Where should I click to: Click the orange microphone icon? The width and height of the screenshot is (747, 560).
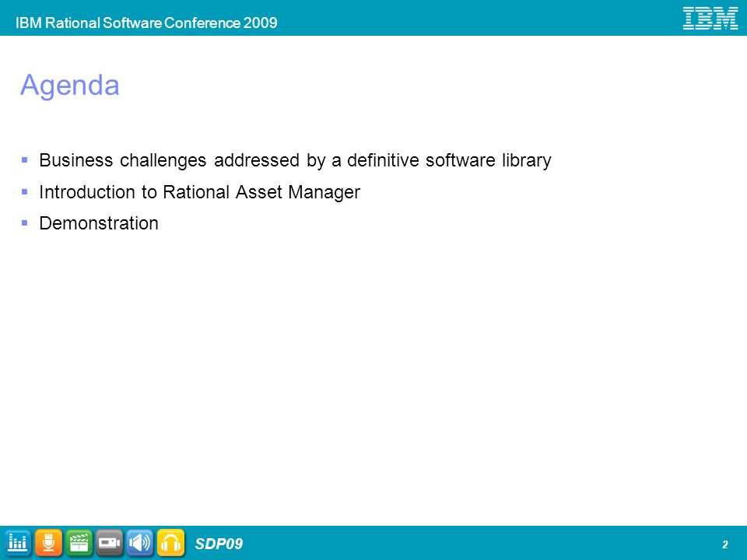click(x=48, y=543)
